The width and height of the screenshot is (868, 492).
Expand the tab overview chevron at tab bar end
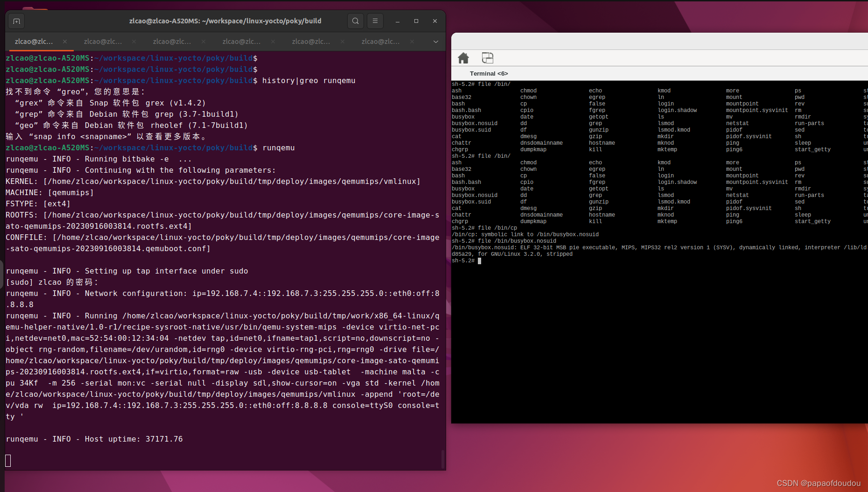[x=435, y=42]
